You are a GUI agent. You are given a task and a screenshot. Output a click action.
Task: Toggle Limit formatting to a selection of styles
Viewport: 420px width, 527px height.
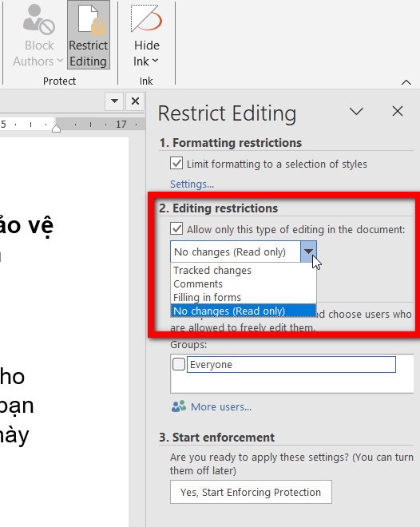coord(176,164)
